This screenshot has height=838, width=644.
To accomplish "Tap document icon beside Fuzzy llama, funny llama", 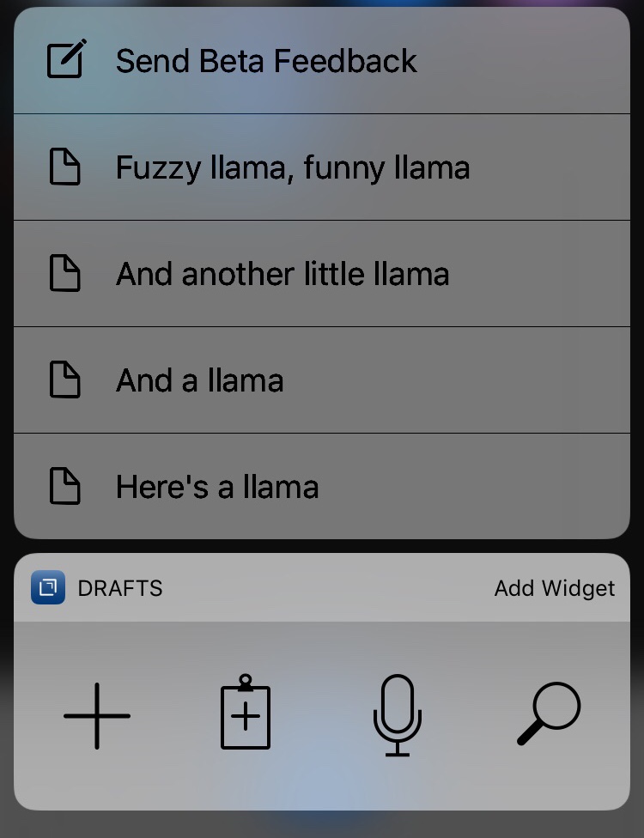I will tap(65, 167).
